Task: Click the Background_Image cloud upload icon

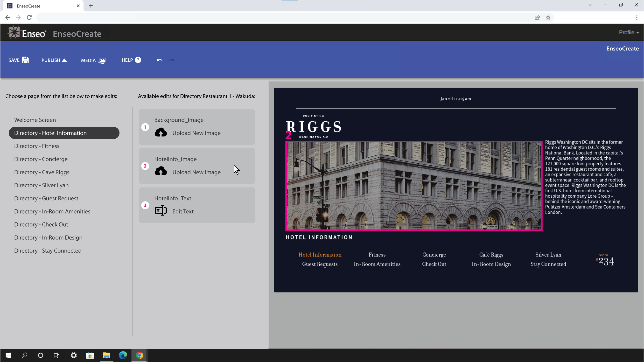Action: pos(161,132)
